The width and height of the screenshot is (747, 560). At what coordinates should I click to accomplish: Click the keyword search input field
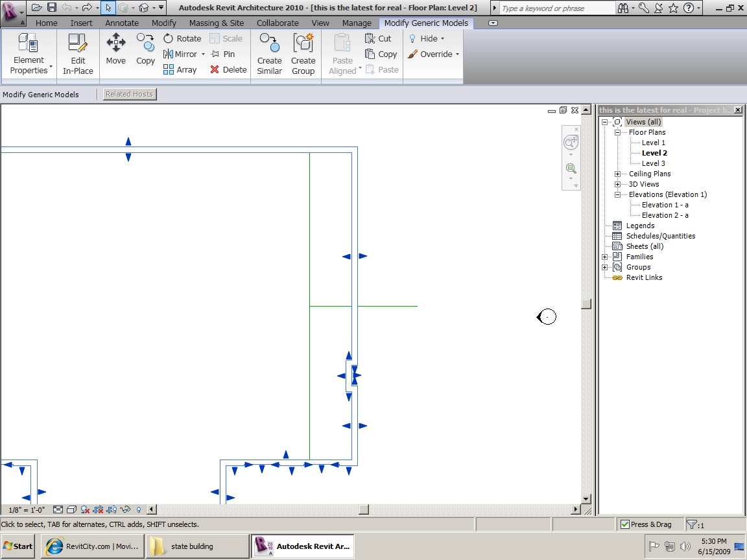pyautogui.click(x=556, y=8)
